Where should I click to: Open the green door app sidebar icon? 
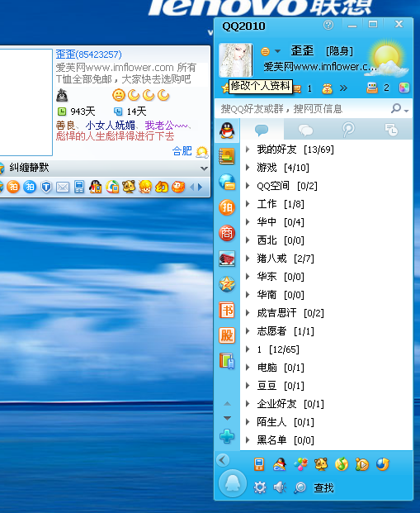click(227, 361)
